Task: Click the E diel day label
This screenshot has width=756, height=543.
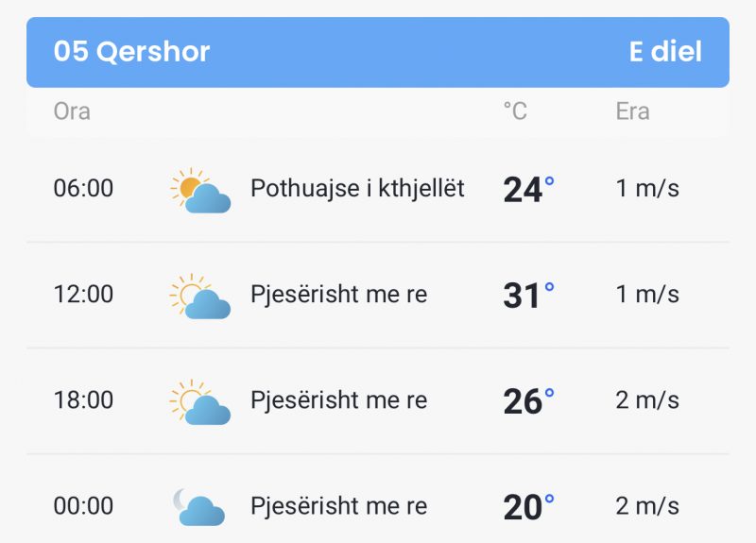Action: click(665, 51)
